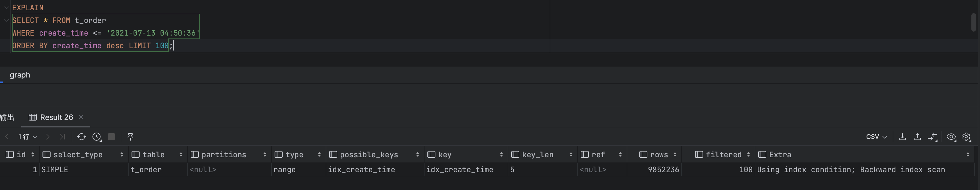Sort by the rows column header

tap(659, 155)
